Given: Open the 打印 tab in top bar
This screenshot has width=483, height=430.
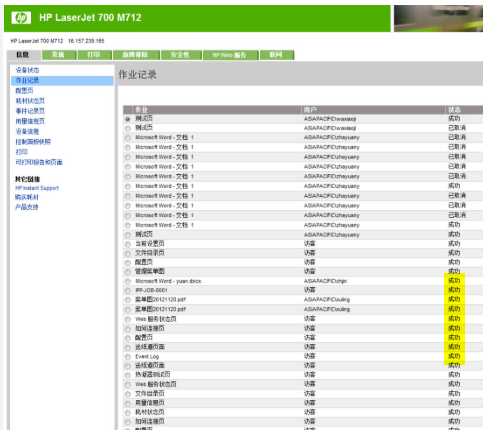Looking at the screenshot, I should (94, 55).
